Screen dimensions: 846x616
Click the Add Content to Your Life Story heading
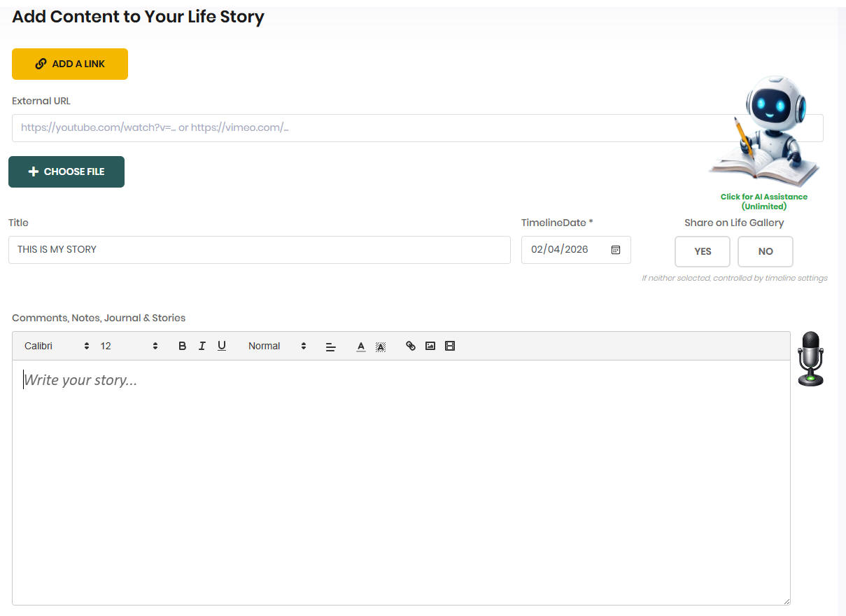point(138,16)
